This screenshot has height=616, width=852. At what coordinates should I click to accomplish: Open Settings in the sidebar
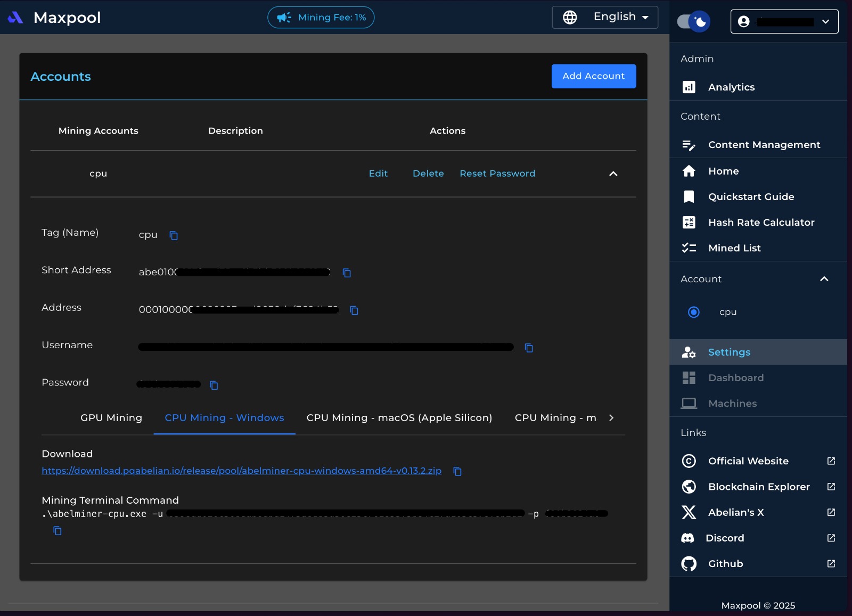coord(758,352)
